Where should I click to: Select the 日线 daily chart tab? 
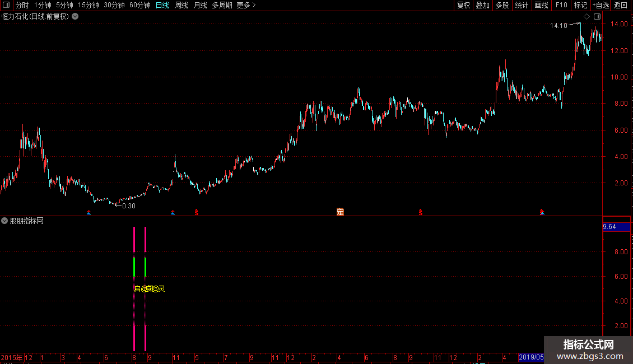pyautogui.click(x=162, y=5)
